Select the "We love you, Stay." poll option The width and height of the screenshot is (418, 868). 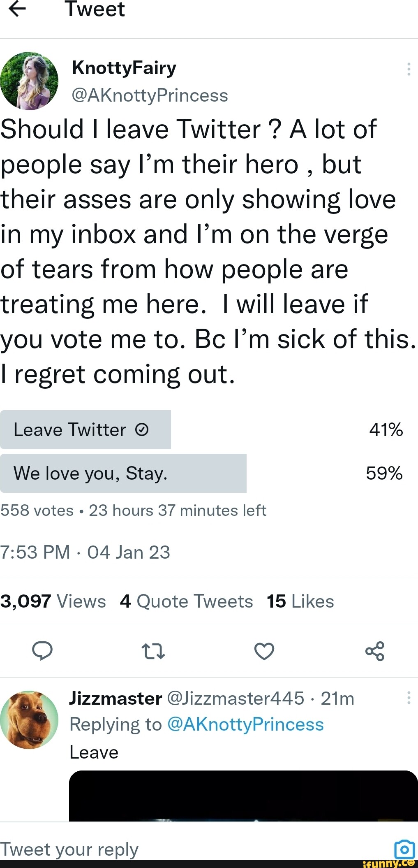tap(123, 473)
